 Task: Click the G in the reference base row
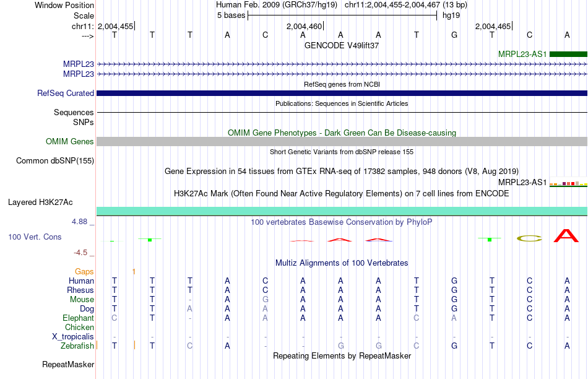pos(454,35)
